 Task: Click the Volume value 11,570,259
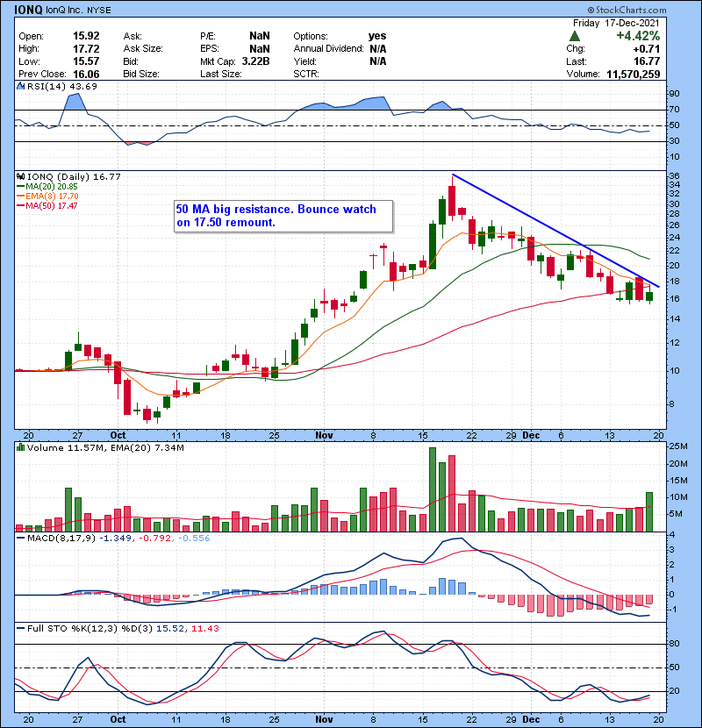pos(633,74)
